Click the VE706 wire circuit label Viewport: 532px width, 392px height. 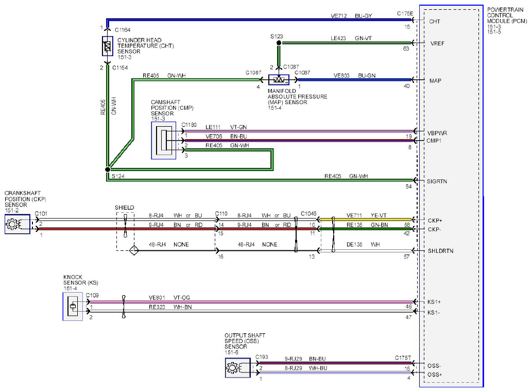[x=214, y=137]
